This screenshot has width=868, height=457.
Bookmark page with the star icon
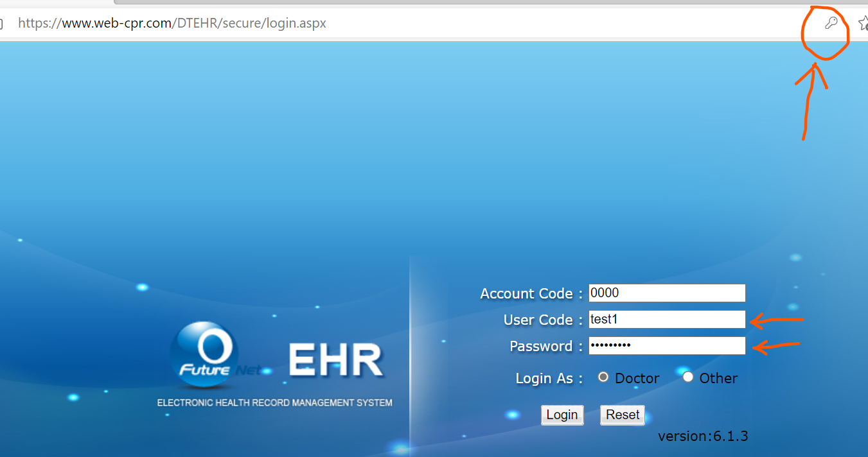864,24
